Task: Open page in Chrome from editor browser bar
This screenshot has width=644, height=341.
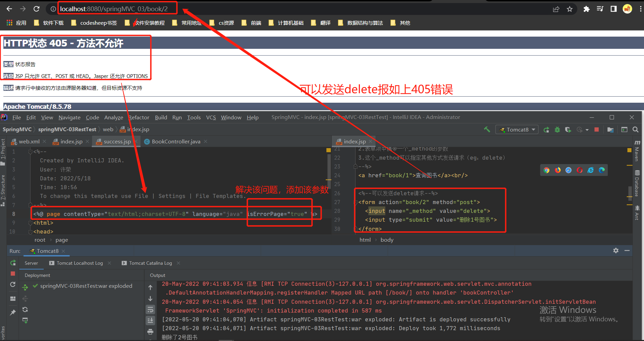Action: [546, 170]
